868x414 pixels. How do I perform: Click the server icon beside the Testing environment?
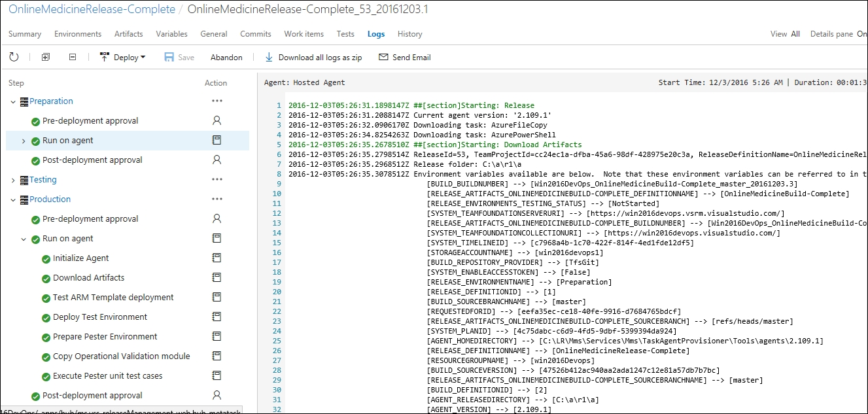tap(24, 180)
